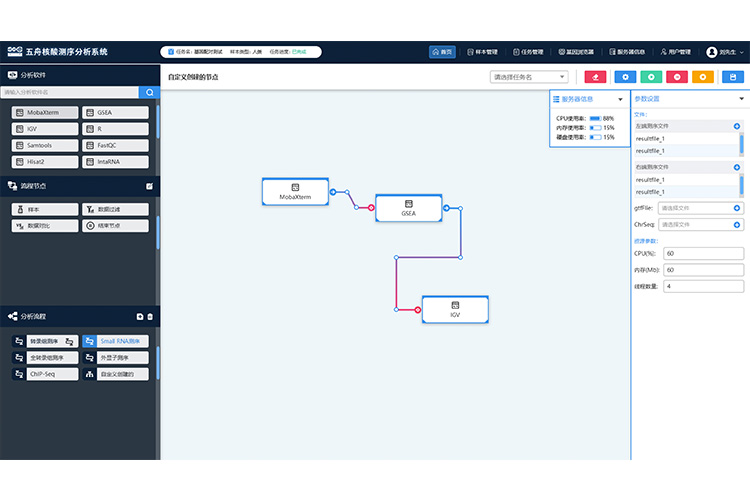Go to 样本管理 in the top menu

point(482,51)
